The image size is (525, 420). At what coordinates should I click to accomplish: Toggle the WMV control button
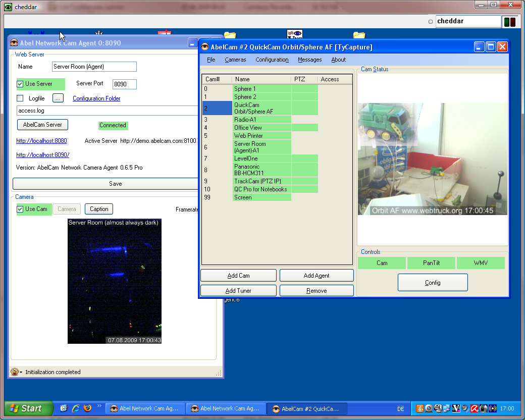coord(481,263)
